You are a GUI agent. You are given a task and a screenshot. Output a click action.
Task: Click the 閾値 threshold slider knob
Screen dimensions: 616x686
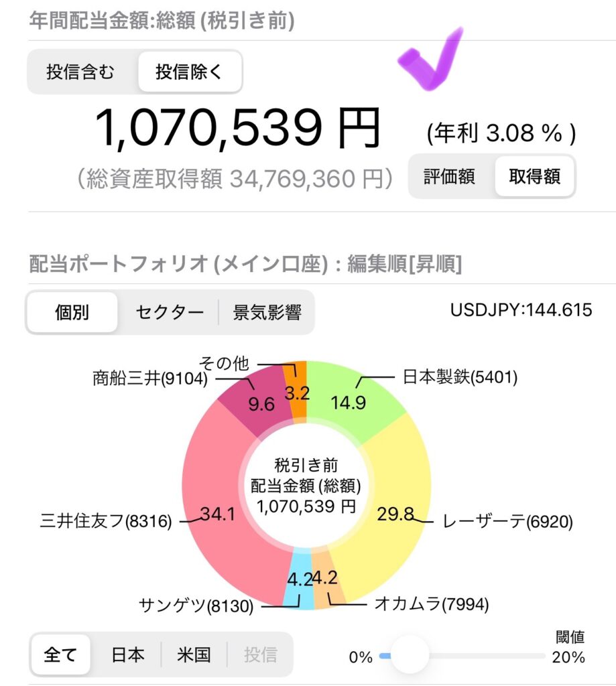410,655
